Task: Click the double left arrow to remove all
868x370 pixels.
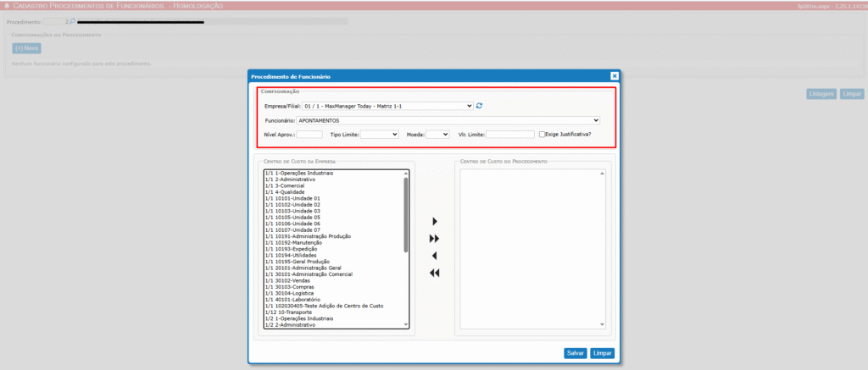Action: tap(435, 273)
